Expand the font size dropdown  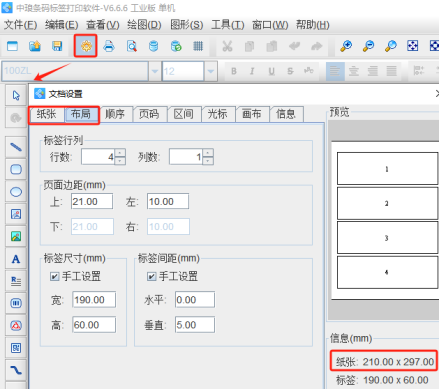211,71
